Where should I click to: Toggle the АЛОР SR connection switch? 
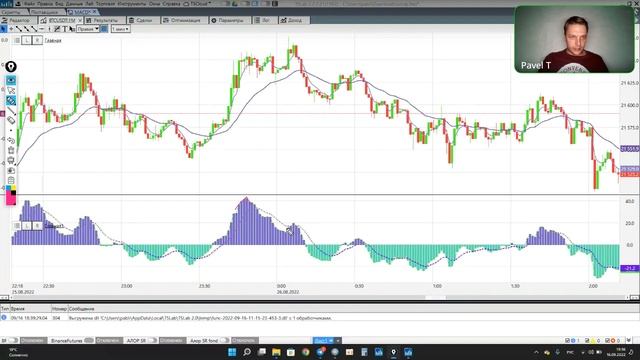[153, 340]
